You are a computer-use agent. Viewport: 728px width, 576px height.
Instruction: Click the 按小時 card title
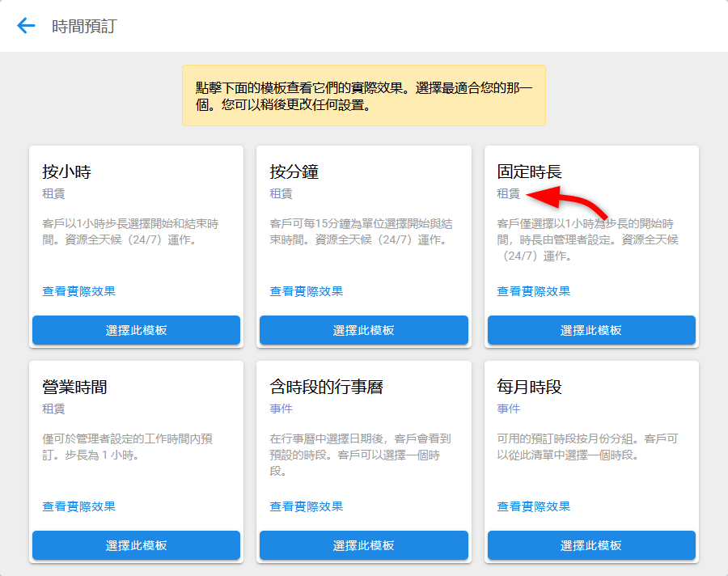tap(66, 172)
